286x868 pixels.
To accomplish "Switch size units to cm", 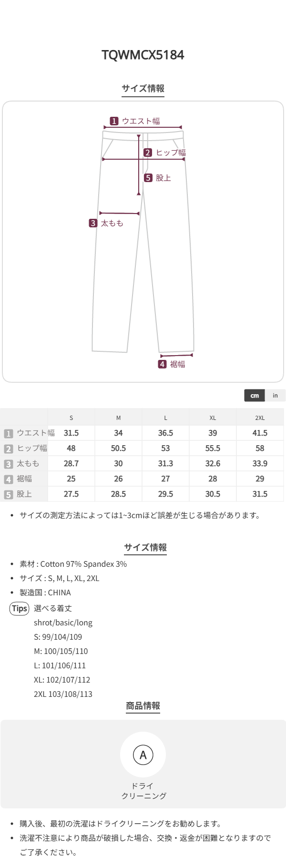I will point(255,396).
